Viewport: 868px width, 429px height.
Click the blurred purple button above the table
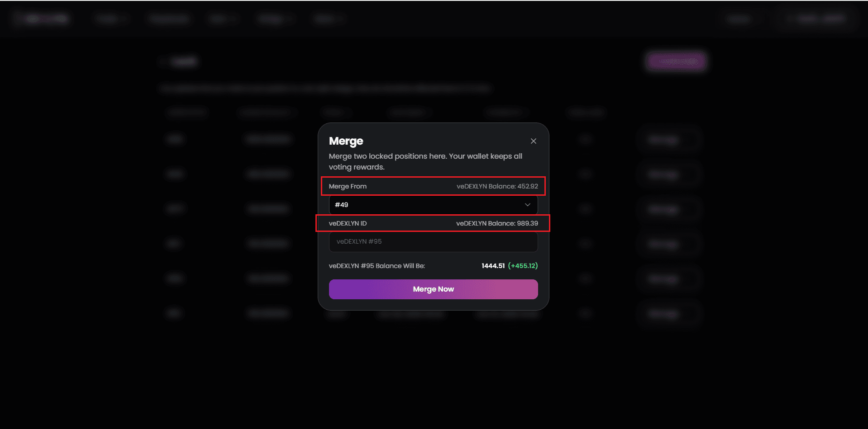(676, 61)
